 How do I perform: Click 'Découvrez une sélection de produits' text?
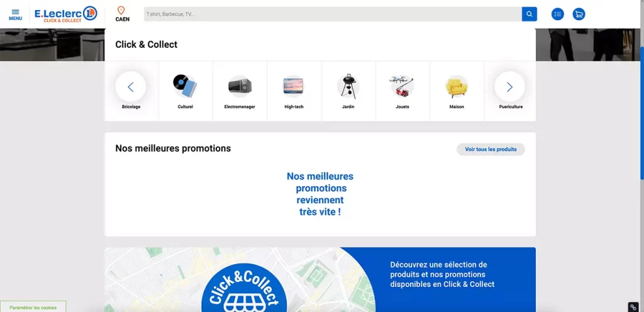click(x=442, y=274)
